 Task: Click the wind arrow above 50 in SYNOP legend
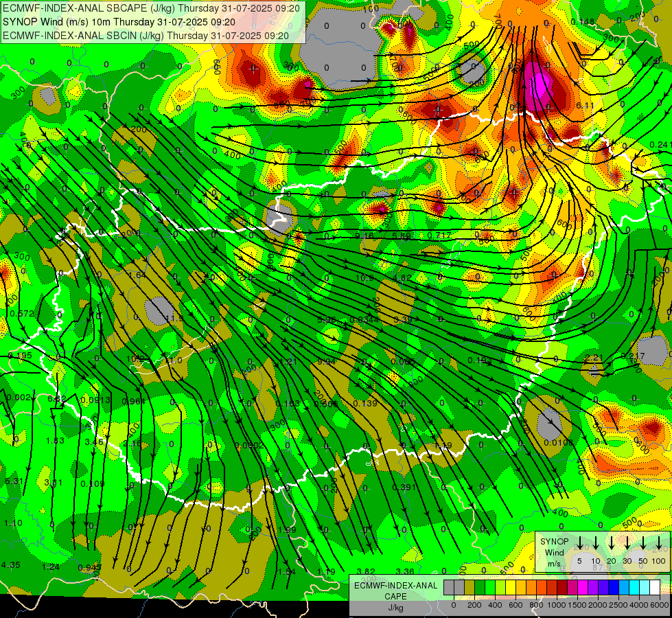[643, 543]
